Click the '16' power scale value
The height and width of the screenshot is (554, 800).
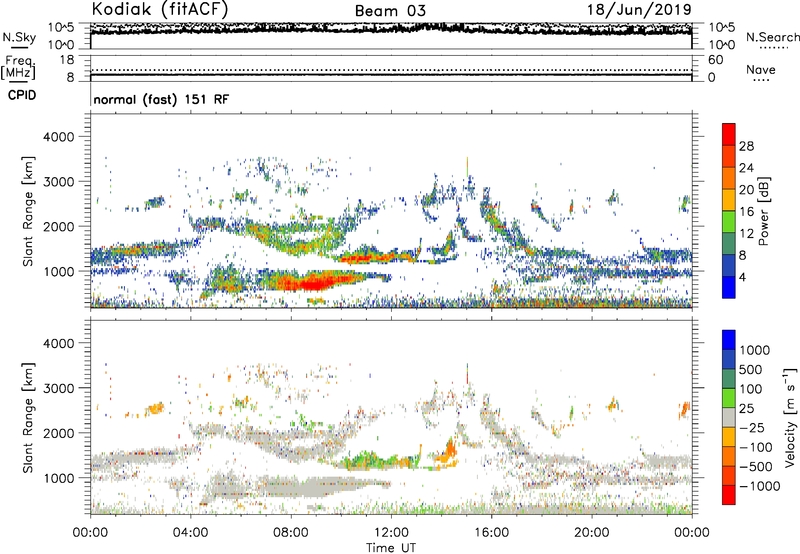[x=746, y=212]
